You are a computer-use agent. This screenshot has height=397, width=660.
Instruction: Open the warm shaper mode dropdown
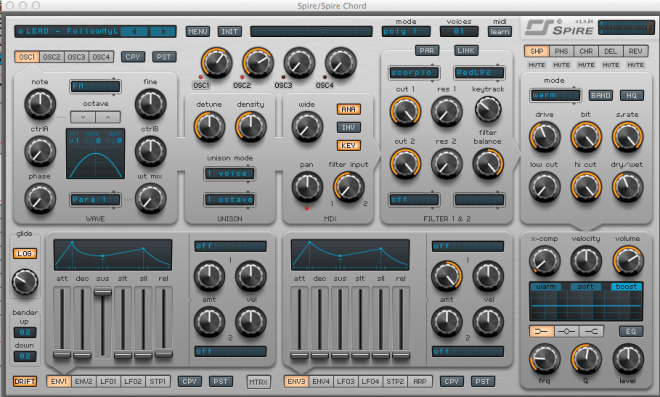point(555,96)
